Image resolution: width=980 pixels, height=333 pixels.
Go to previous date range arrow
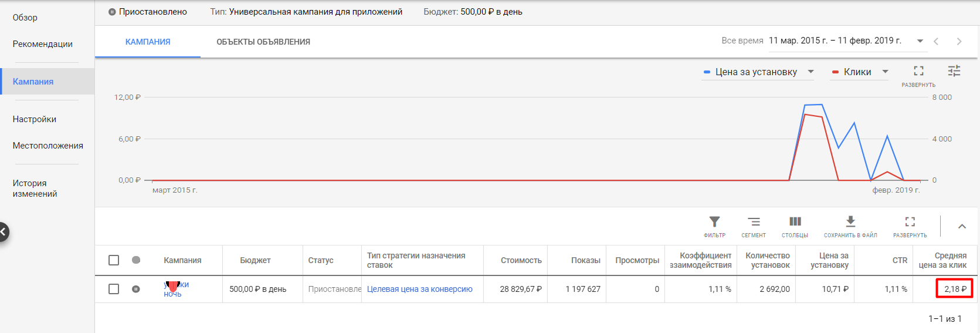point(936,41)
